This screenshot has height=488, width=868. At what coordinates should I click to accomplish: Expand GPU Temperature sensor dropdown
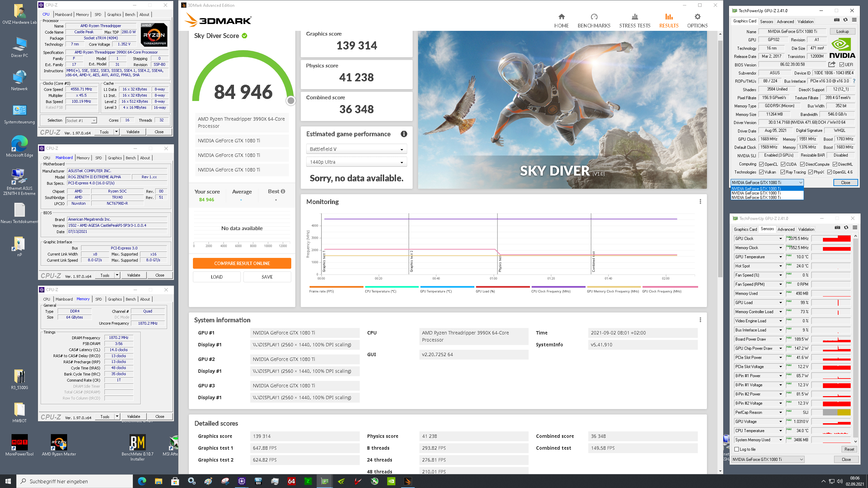click(x=781, y=257)
